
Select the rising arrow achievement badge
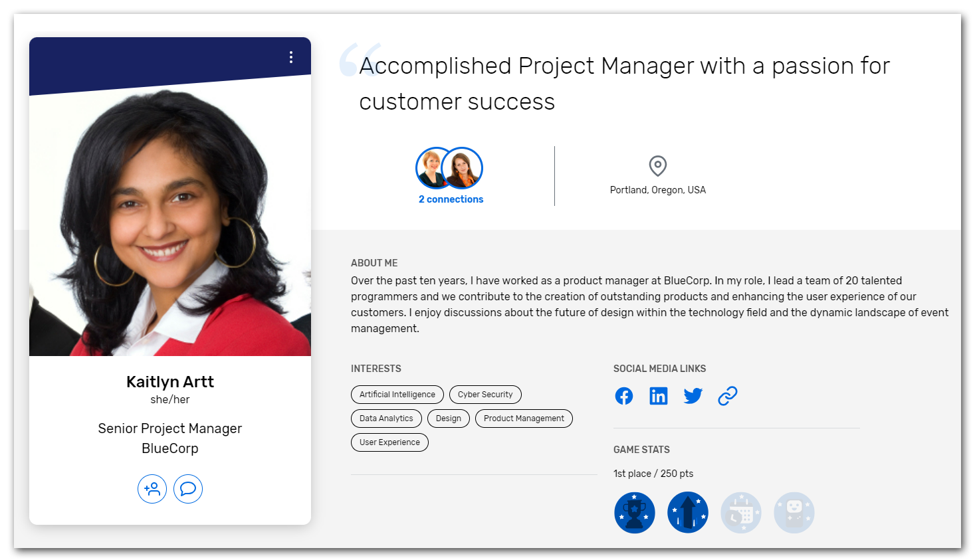687,512
